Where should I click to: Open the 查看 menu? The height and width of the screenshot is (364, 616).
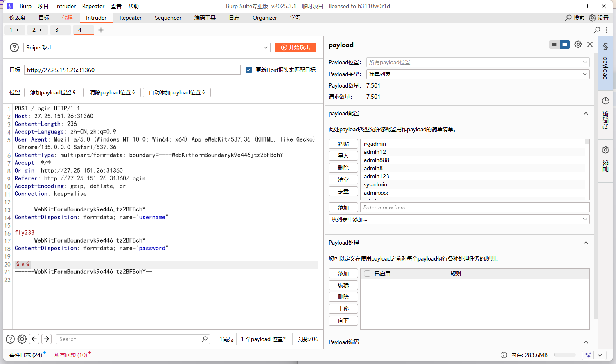116,6
